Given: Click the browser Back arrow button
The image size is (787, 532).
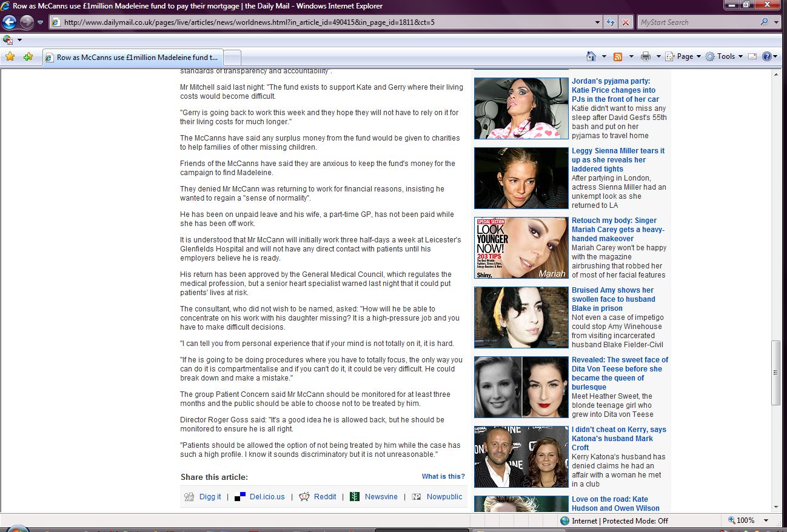Looking at the screenshot, I should coord(9,22).
